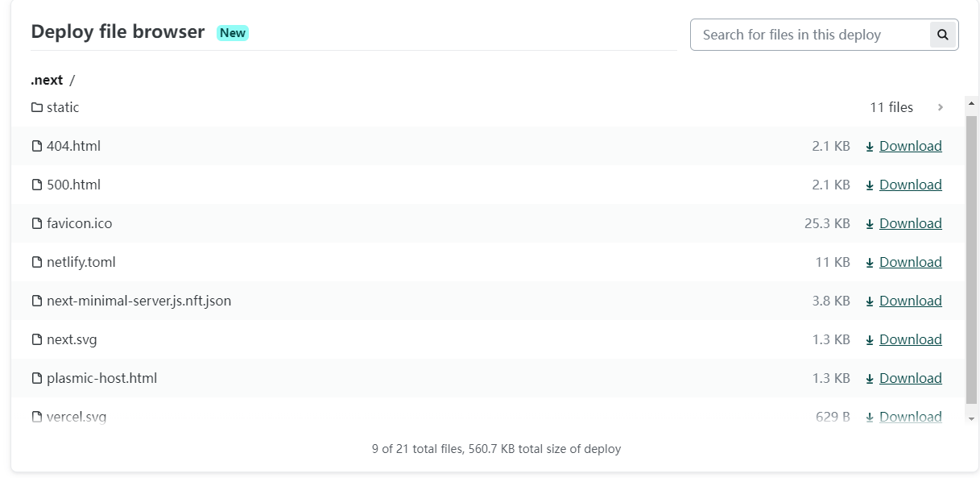Screen dimensions: 980x478
Task: Download next-minimal-server.js.nft.json file
Action: [910, 301]
